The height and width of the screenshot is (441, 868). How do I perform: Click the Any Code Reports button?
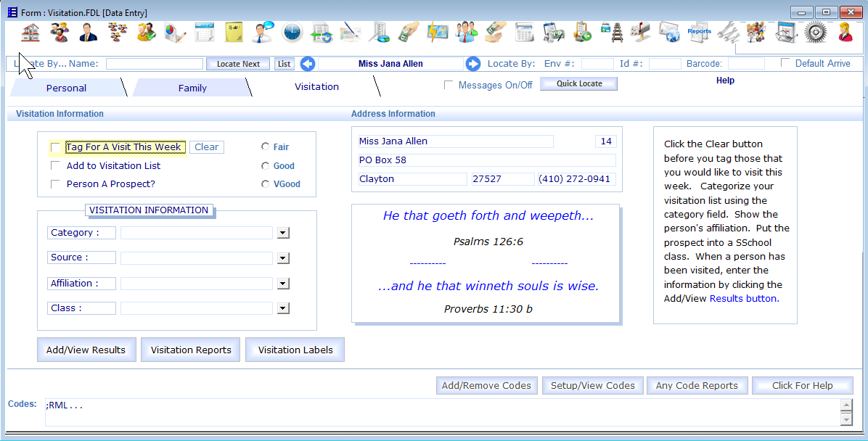tap(697, 386)
